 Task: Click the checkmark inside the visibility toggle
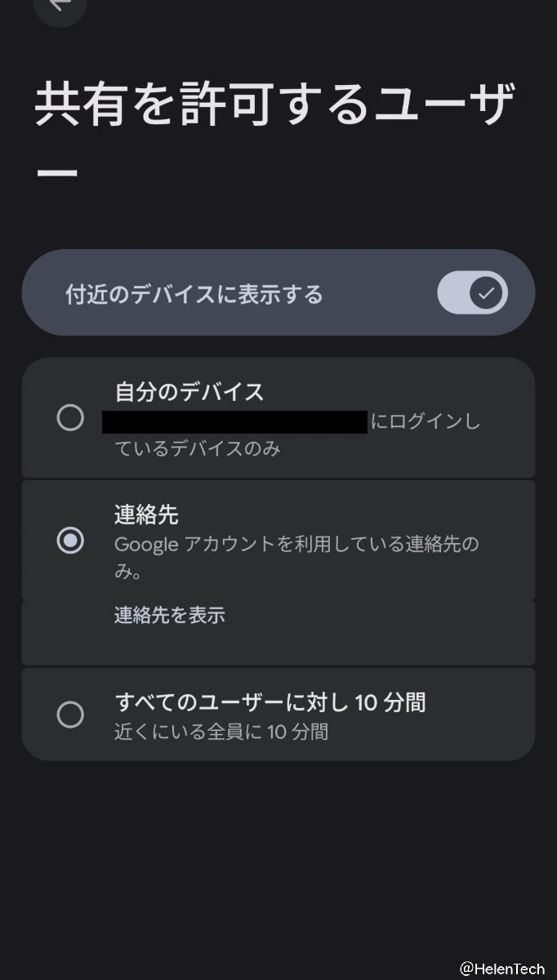tap(485, 292)
